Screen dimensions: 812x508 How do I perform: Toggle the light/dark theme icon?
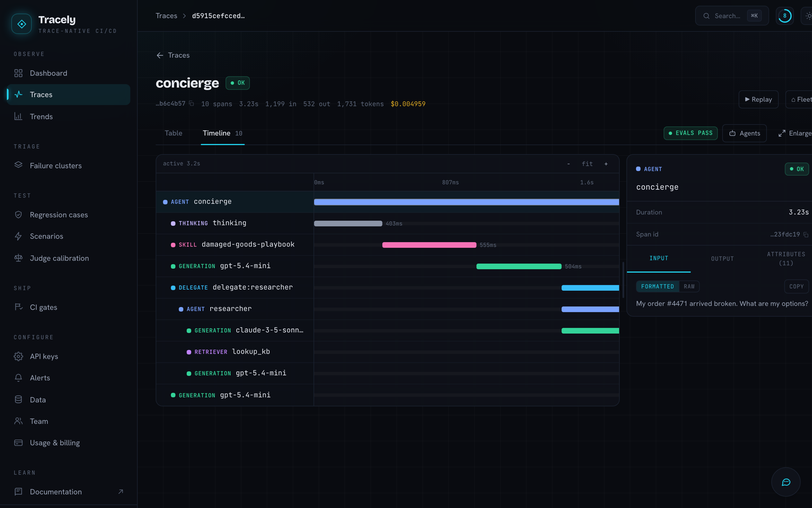(x=807, y=16)
